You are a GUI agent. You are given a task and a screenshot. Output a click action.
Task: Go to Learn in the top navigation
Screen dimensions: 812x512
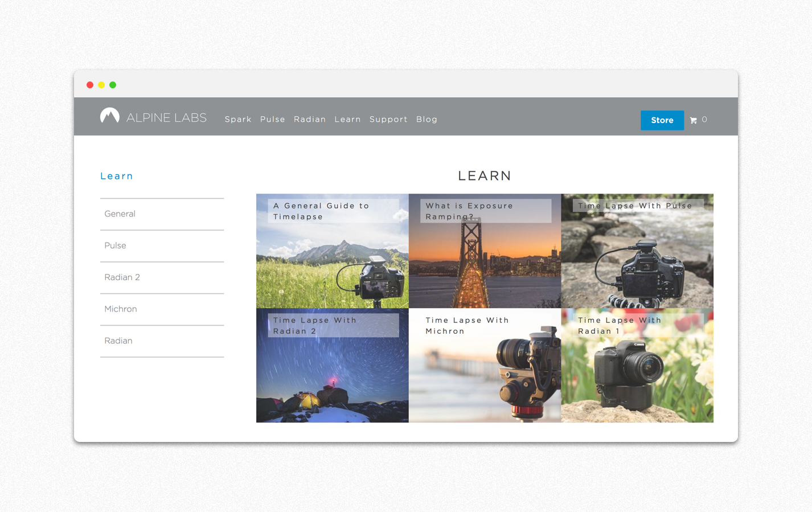347,120
